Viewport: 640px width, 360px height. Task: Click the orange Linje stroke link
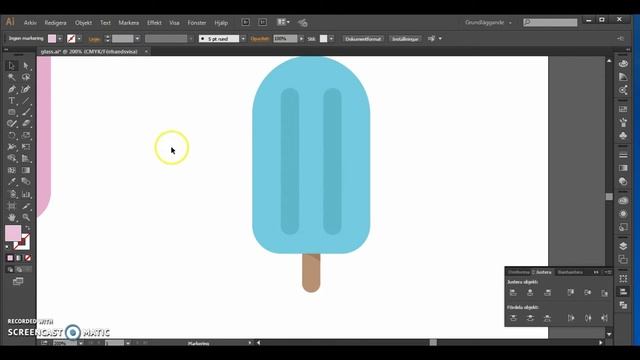pyautogui.click(x=94, y=39)
